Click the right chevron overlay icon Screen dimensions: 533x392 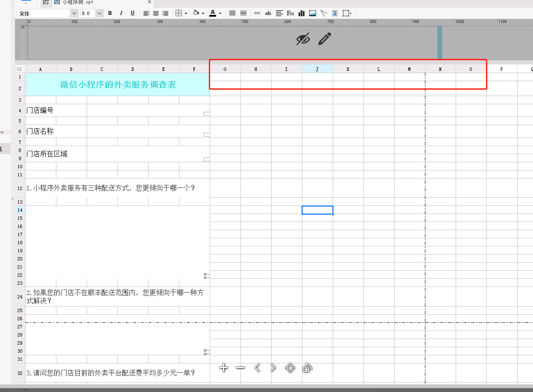(273, 368)
